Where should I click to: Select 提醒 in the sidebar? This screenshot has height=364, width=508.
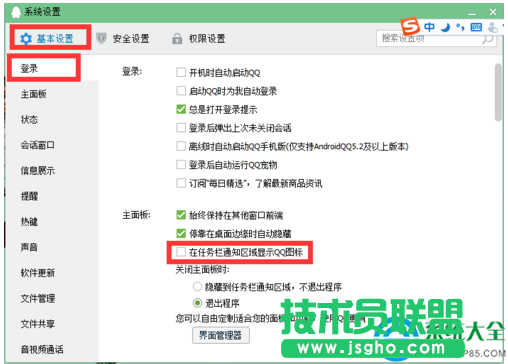coord(29,196)
